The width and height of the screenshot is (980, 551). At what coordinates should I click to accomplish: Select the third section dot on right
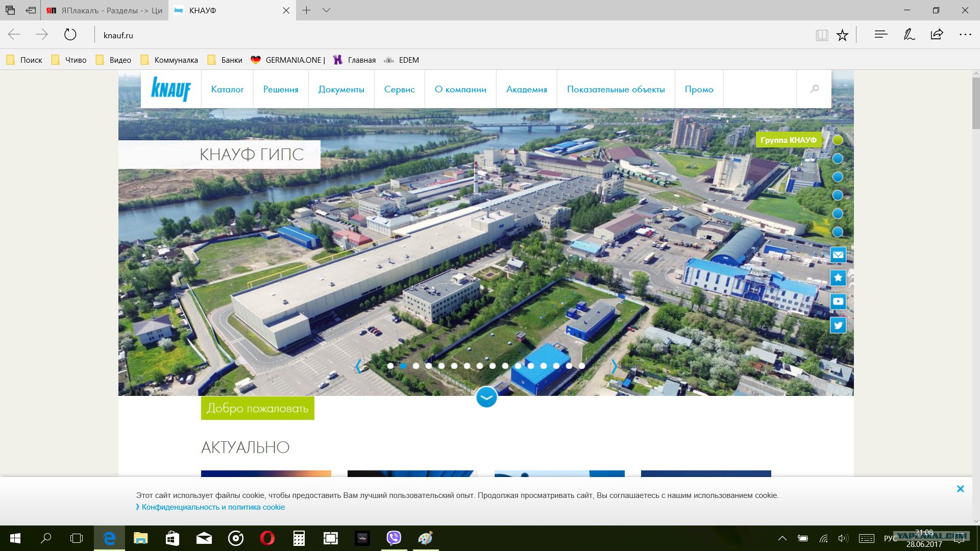pyautogui.click(x=838, y=177)
